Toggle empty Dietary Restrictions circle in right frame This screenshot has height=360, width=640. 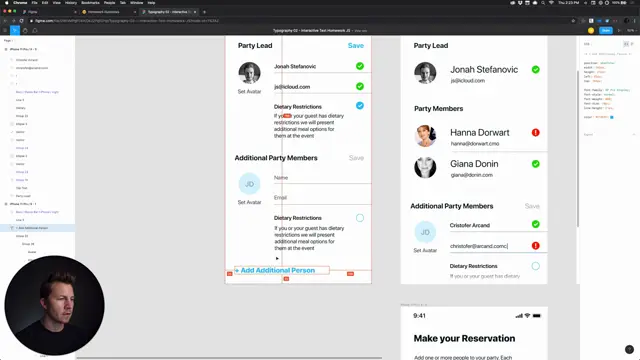point(536,266)
